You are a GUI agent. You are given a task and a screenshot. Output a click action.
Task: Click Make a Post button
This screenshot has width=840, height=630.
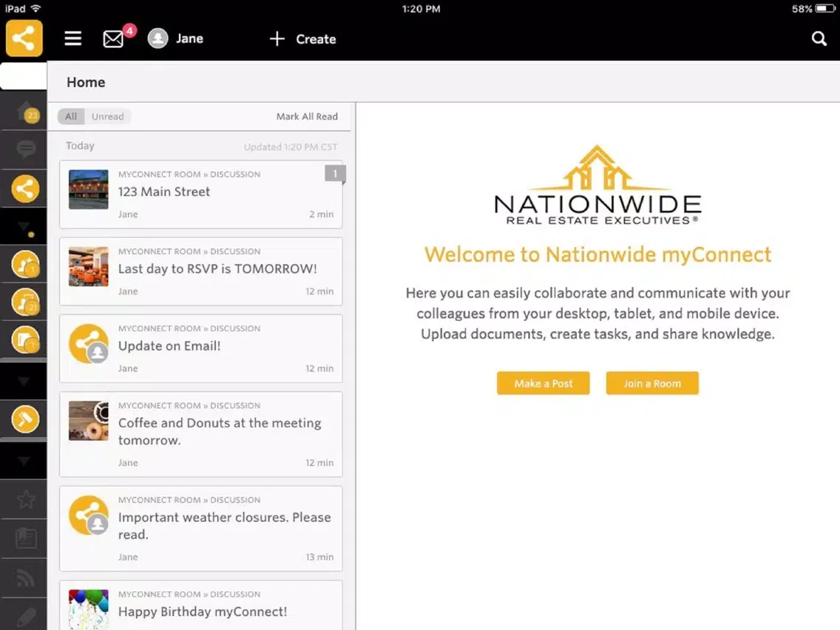pos(543,383)
